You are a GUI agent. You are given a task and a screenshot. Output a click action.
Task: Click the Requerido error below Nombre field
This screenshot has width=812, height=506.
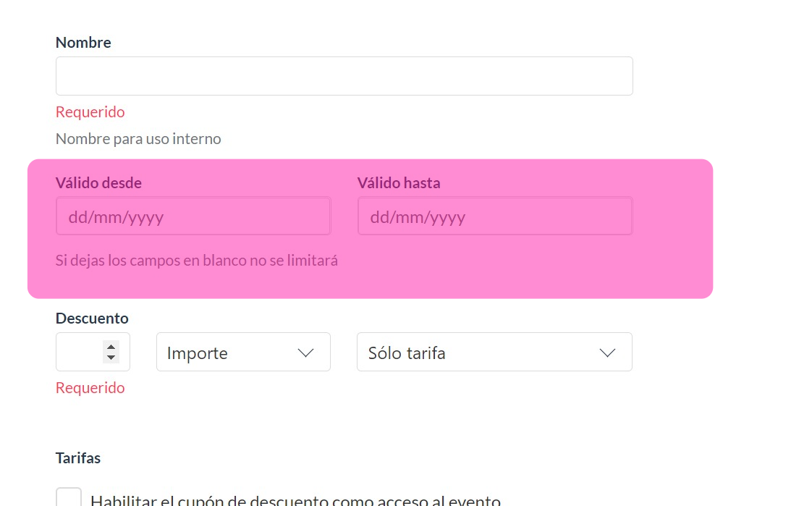tap(90, 112)
